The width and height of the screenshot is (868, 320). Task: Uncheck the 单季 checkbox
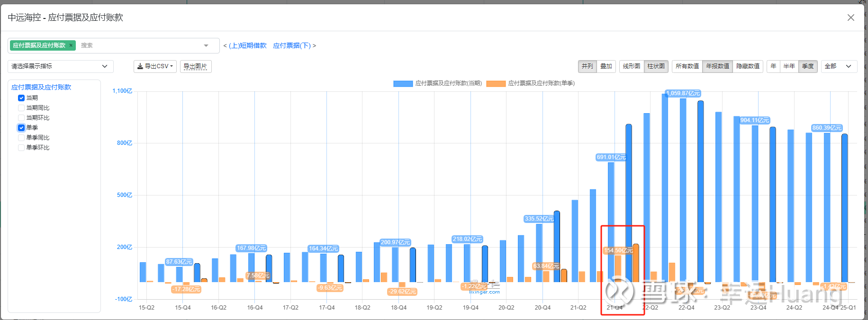[x=21, y=128]
